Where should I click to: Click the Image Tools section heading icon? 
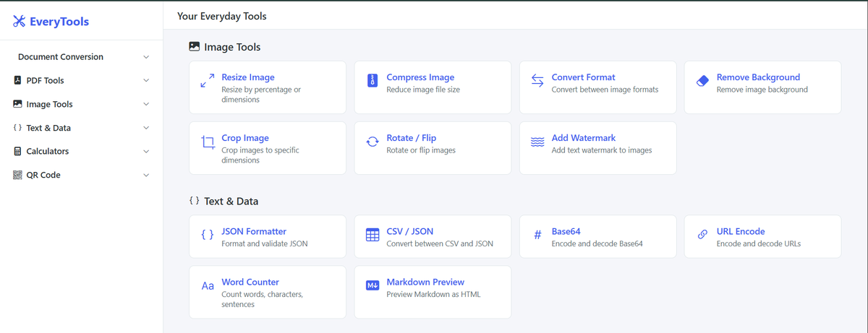(194, 46)
